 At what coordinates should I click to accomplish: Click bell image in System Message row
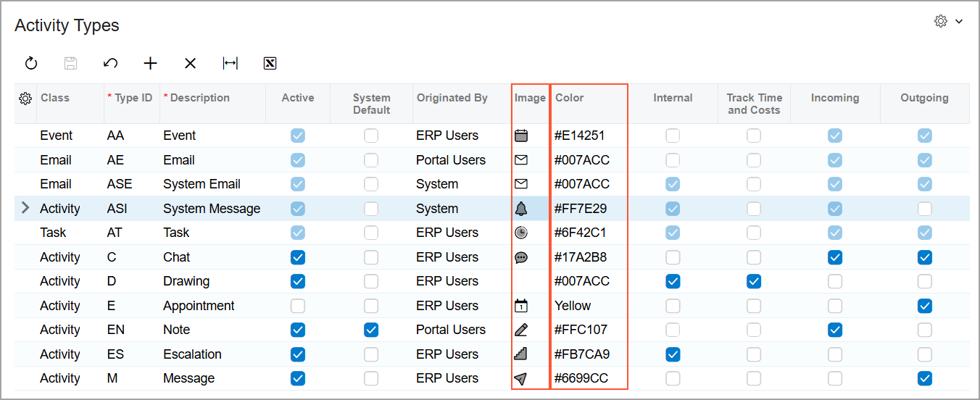(520, 209)
